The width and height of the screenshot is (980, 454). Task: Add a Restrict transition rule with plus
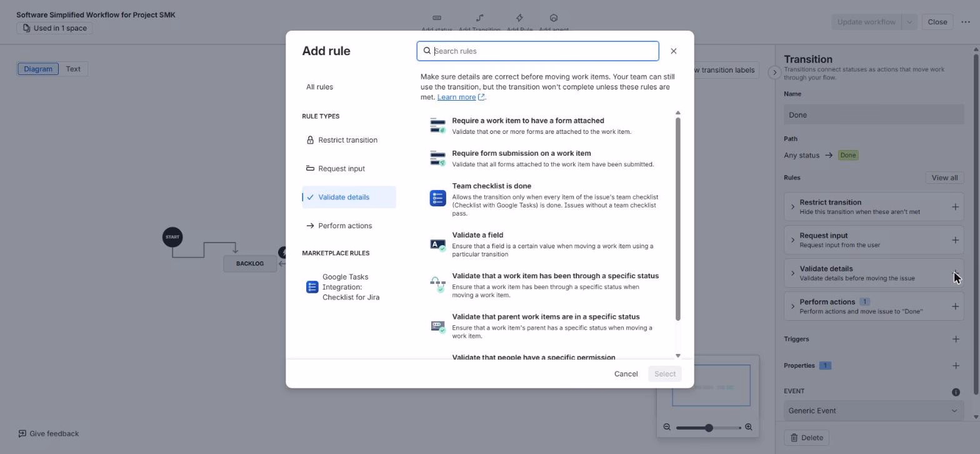point(955,207)
